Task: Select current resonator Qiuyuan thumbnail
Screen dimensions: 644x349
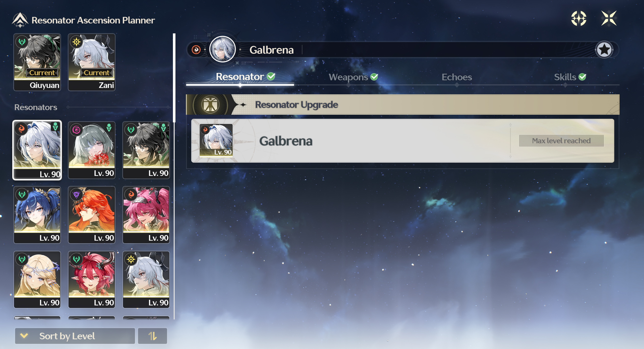Action: pos(37,62)
